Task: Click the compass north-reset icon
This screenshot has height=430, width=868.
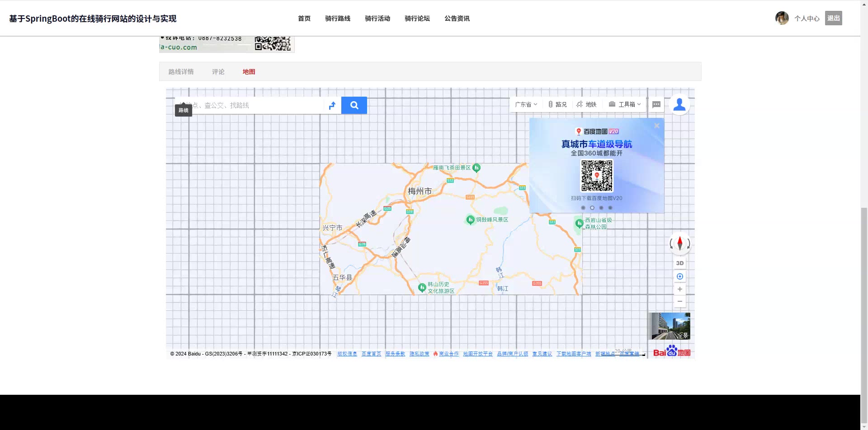Action: [x=679, y=243]
